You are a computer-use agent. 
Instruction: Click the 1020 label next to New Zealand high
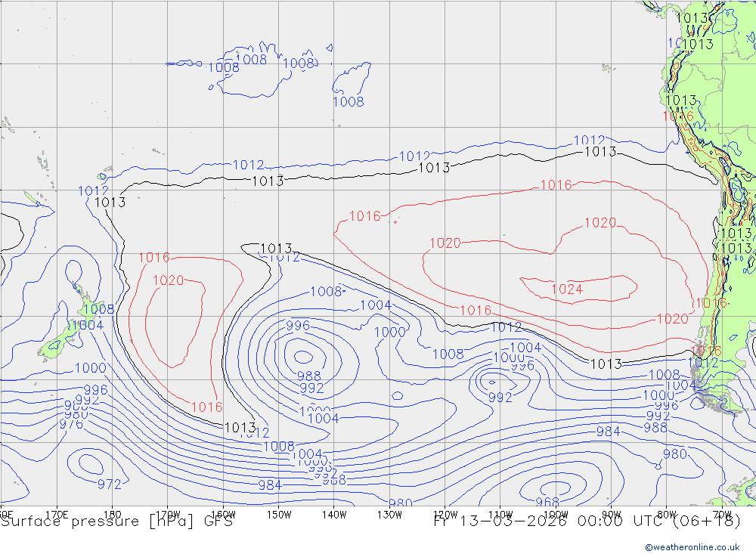pos(169,280)
